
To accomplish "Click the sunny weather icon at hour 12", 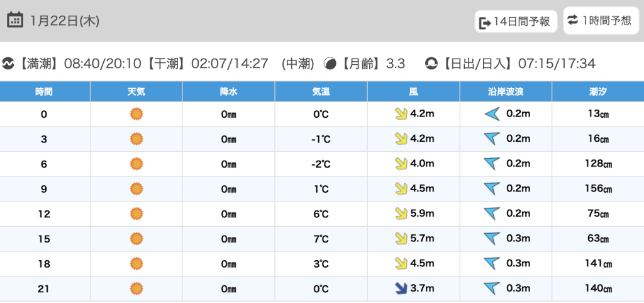I will (x=136, y=214).
